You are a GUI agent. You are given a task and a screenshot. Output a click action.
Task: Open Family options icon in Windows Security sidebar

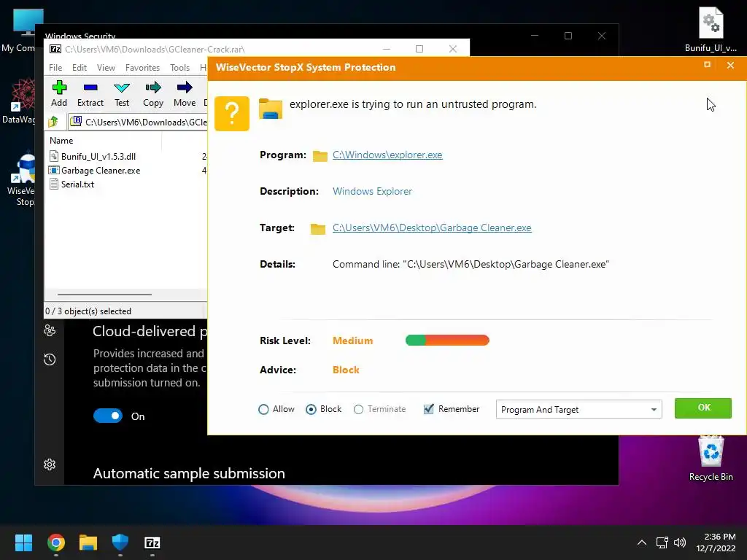tap(50, 330)
